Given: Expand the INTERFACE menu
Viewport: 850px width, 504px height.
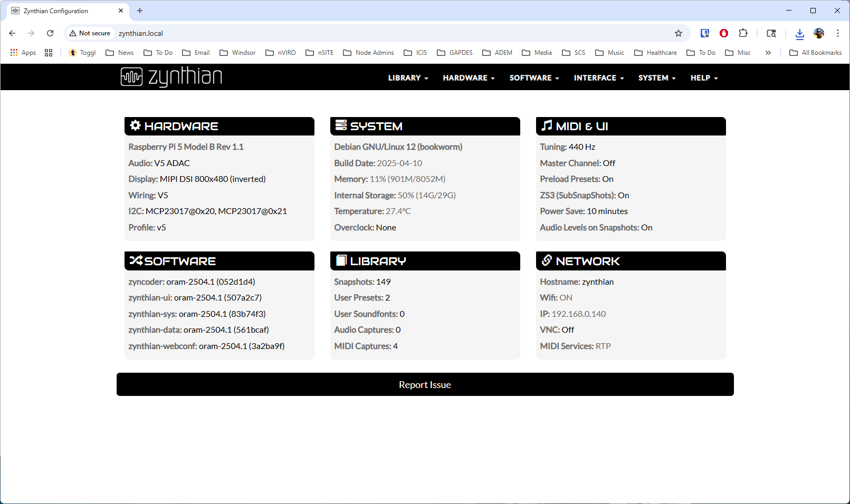Looking at the screenshot, I should [599, 77].
